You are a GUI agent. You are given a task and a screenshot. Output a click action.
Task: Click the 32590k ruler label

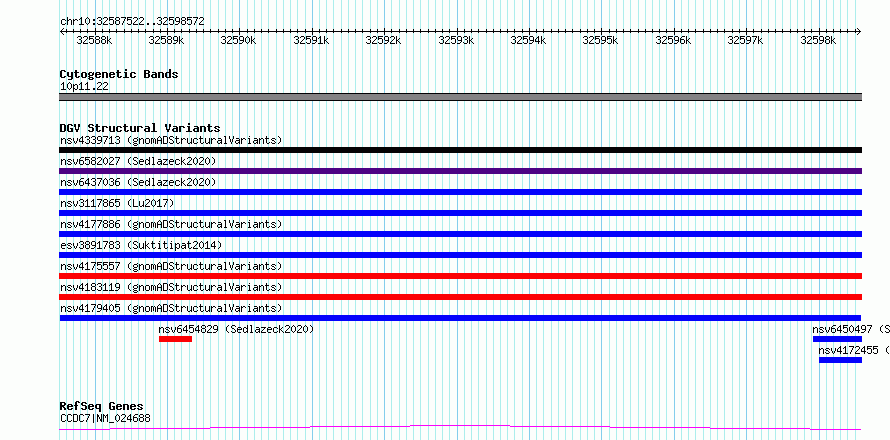coord(239,41)
